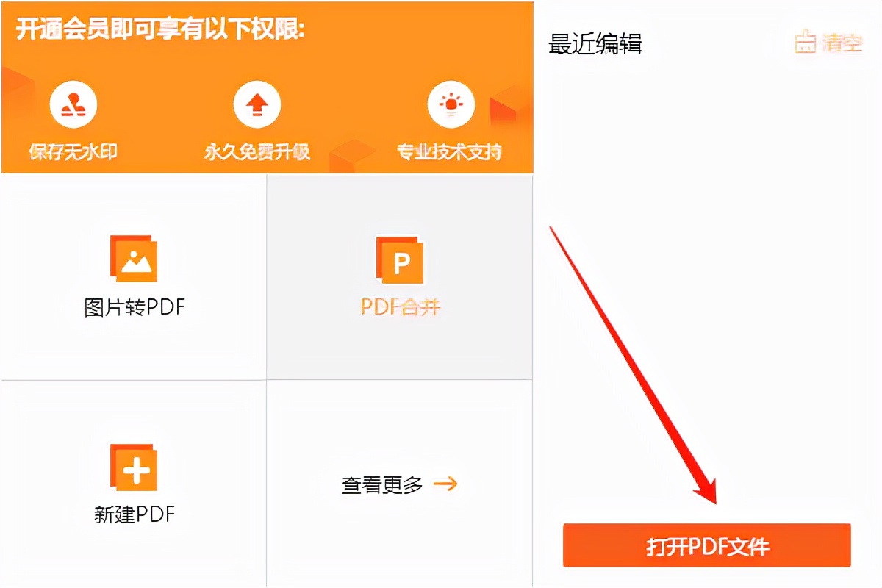Click the 图片转PDF picture icon

coord(134,259)
